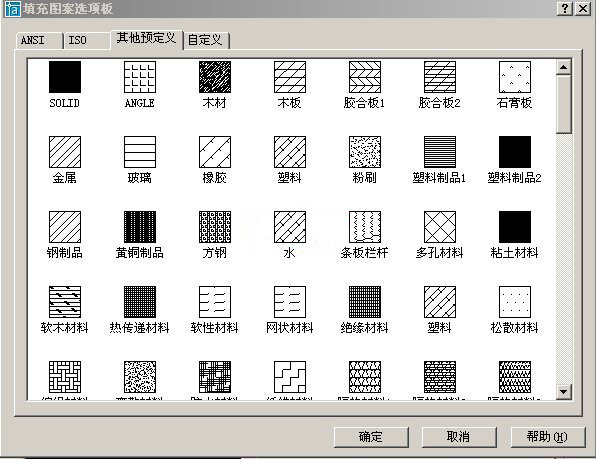Click the scrollbar up arrow

point(563,67)
